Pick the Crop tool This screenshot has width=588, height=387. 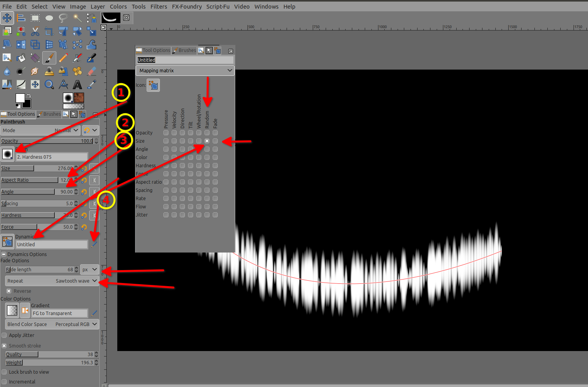(49, 31)
